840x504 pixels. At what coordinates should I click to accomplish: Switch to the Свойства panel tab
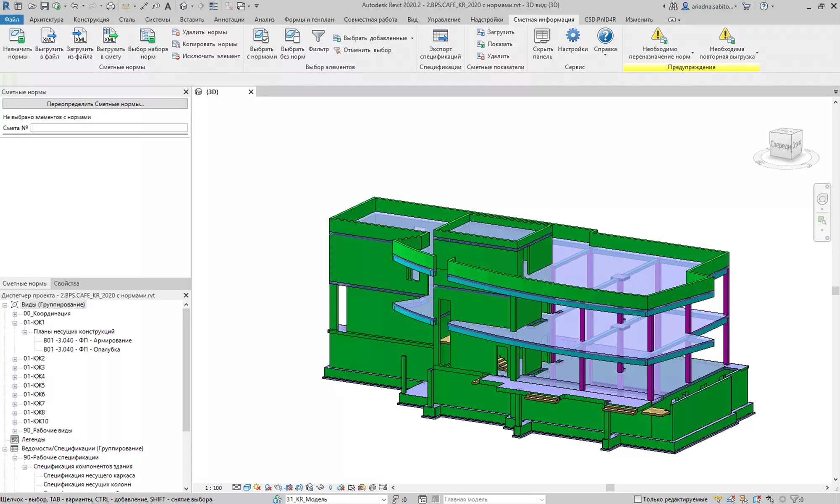pos(66,283)
